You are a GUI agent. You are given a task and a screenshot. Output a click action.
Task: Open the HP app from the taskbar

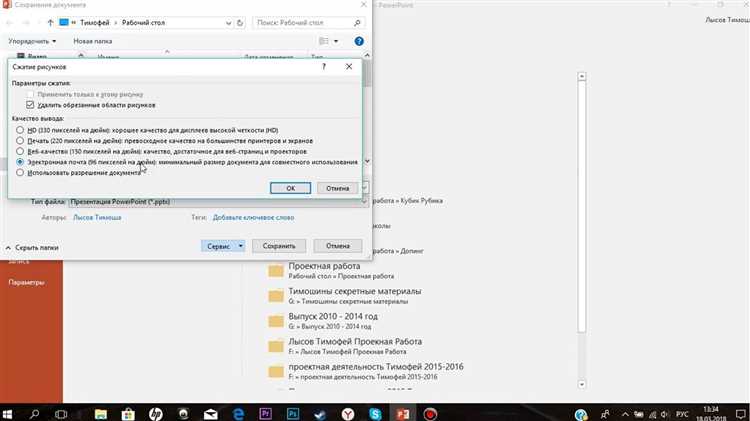click(155, 414)
